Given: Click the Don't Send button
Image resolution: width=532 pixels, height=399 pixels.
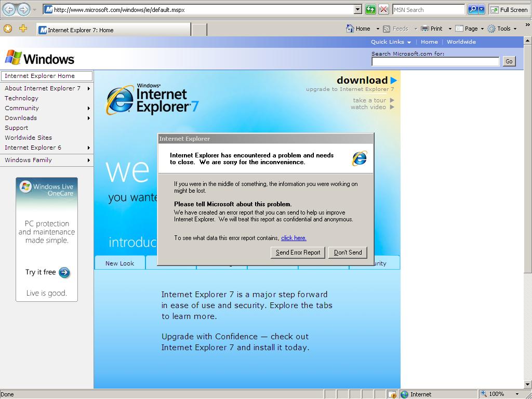Looking at the screenshot, I should 348,252.
